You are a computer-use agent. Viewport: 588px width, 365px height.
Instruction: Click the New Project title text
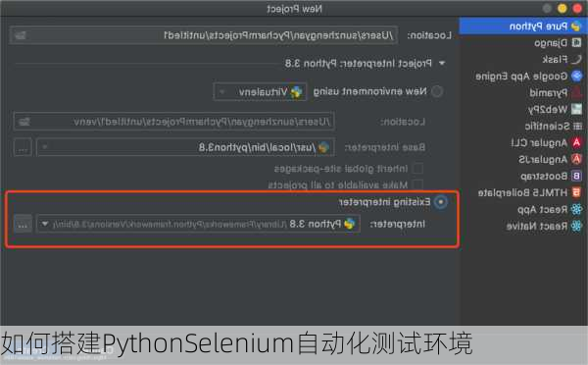(x=294, y=9)
